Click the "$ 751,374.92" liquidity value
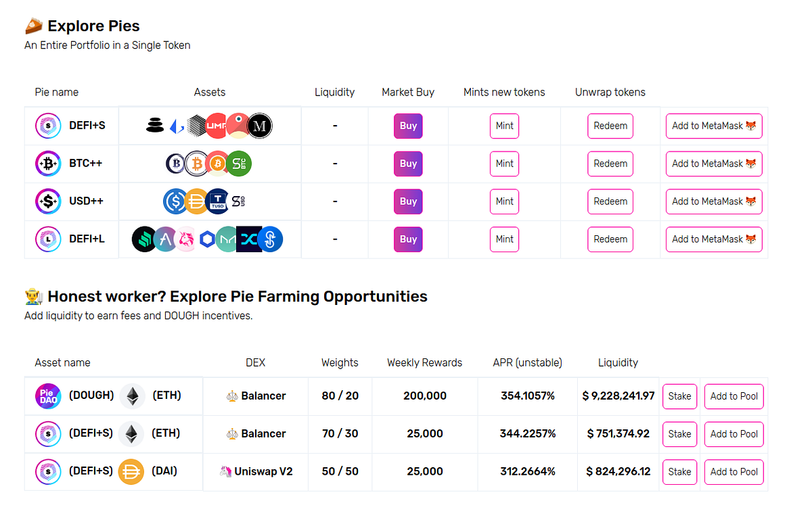Viewport: 812px width, 522px height. pos(618,433)
